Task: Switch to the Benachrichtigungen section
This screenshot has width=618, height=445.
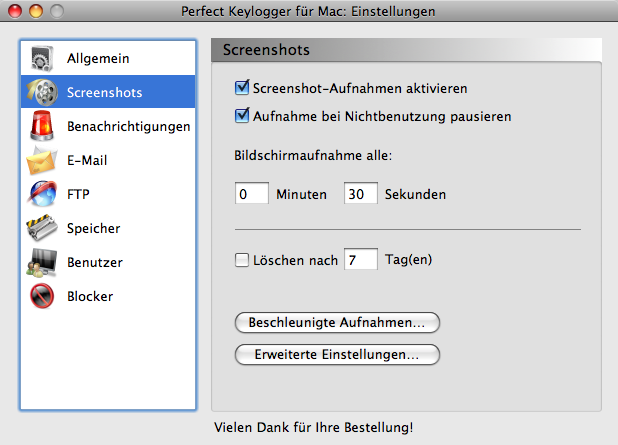Action: click(x=108, y=126)
